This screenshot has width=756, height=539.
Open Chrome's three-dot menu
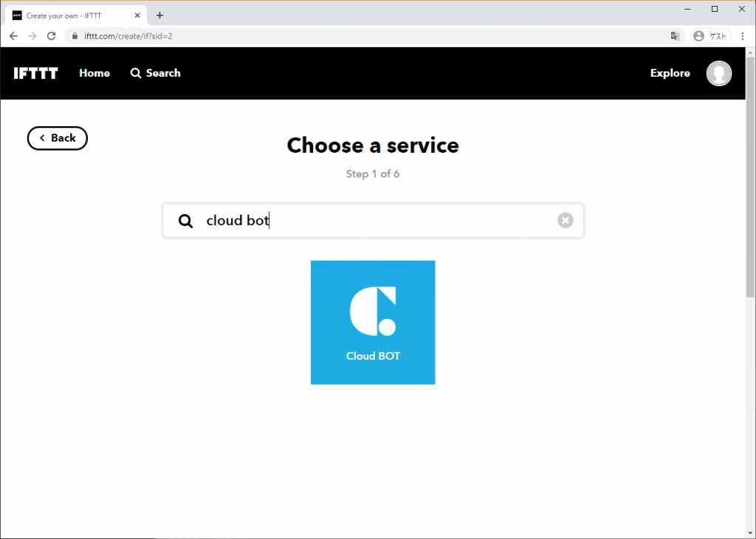click(743, 36)
